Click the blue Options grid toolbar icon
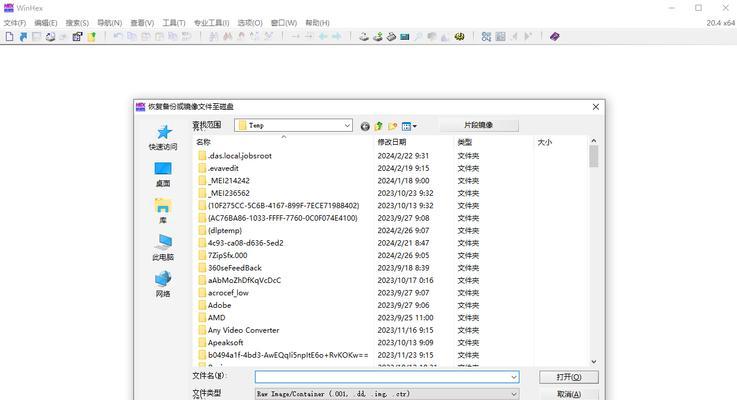This screenshot has height=400, width=737. click(x=486, y=37)
